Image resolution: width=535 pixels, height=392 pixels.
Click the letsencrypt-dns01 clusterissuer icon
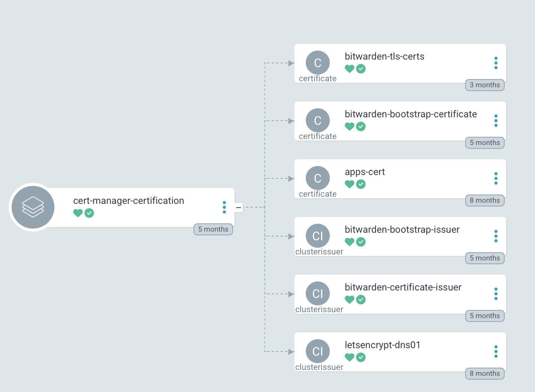click(x=317, y=351)
